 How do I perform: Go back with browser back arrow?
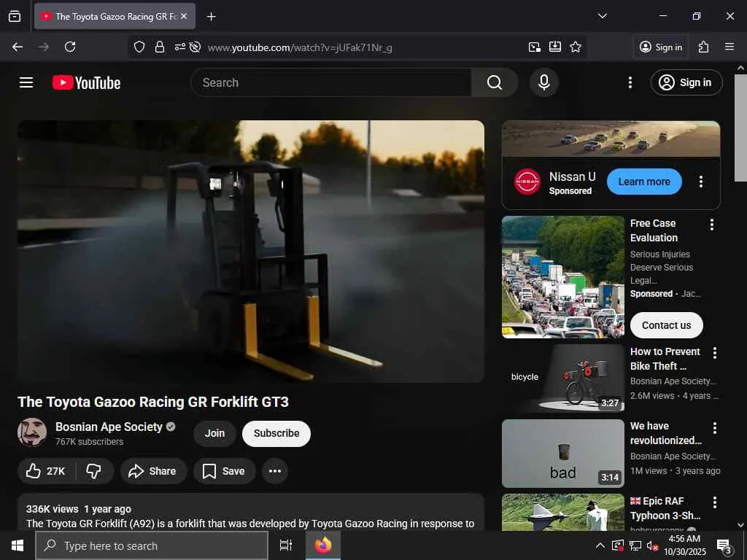point(18,47)
